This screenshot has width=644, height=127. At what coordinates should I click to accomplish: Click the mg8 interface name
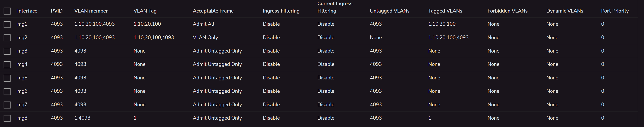pos(22,118)
